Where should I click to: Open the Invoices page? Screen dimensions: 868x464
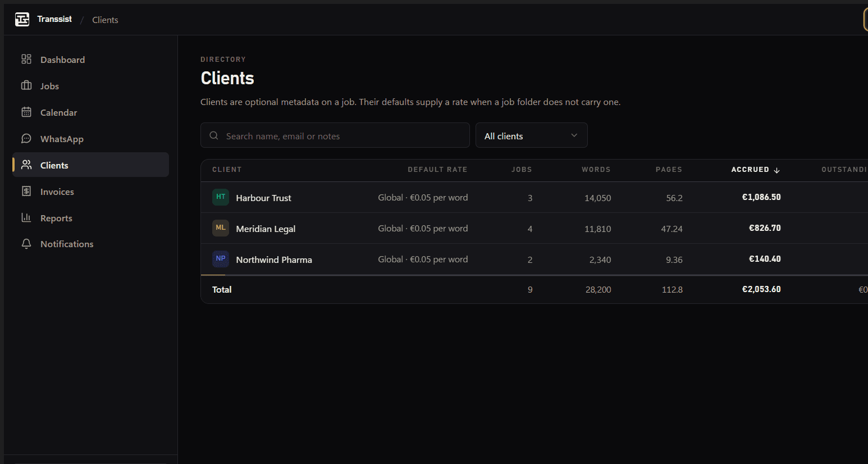(x=91, y=192)
